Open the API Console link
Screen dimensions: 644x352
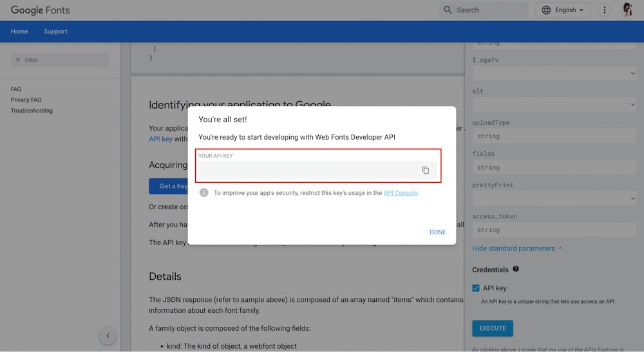(x=400, y=193)
